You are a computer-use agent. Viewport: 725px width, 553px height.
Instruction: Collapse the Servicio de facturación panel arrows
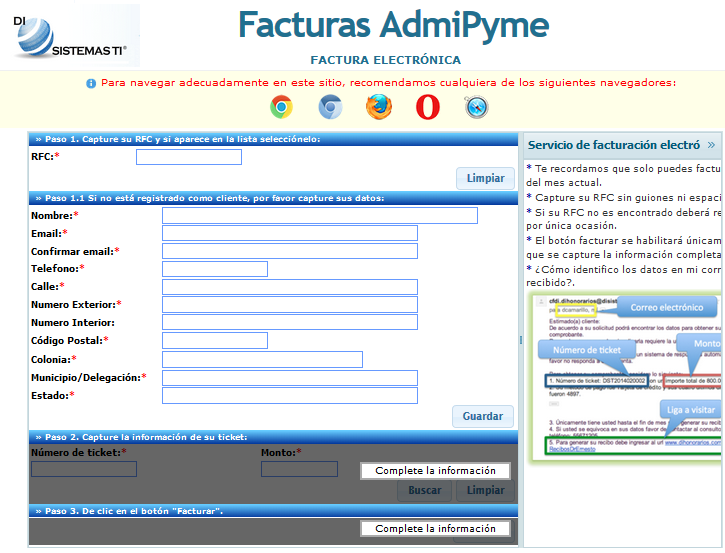coord(711,145)
